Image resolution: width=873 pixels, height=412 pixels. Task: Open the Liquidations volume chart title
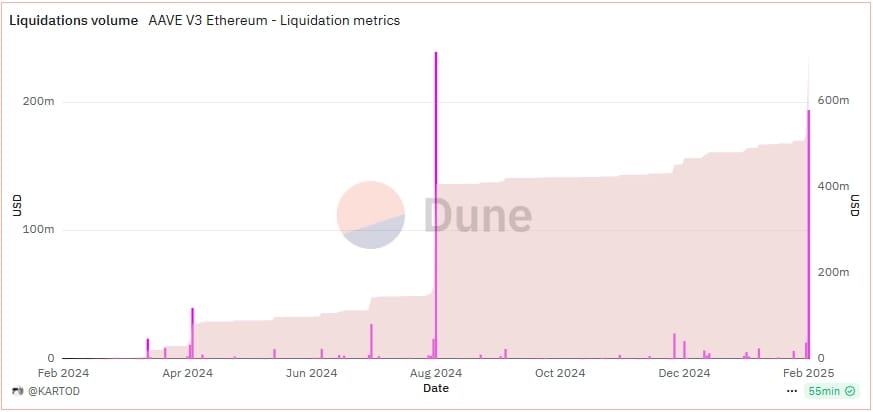point(74,20)
